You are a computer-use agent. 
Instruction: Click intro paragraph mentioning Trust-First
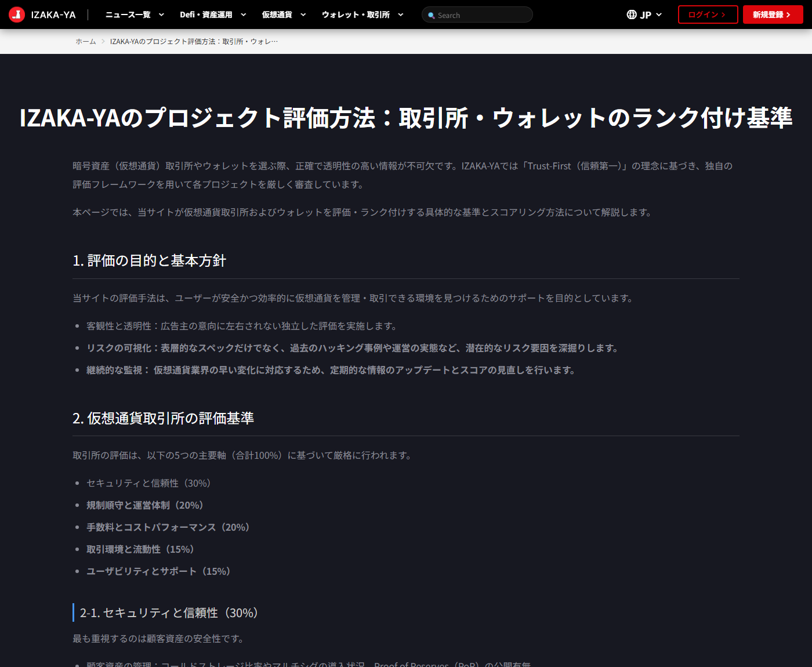tap(403, 175)
